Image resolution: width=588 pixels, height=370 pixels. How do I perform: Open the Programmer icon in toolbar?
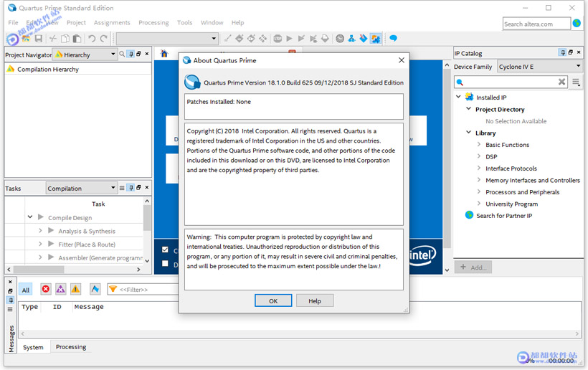tap(364, 38)
